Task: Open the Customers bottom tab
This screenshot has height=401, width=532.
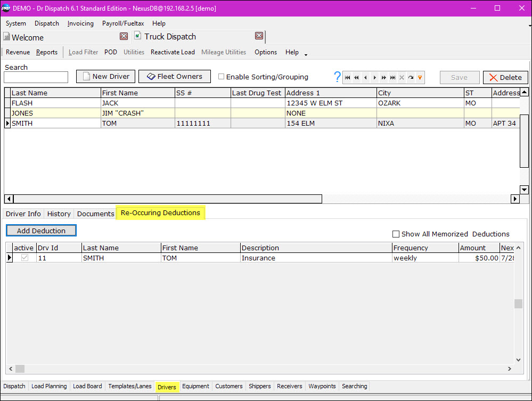Action: [229, 387]
